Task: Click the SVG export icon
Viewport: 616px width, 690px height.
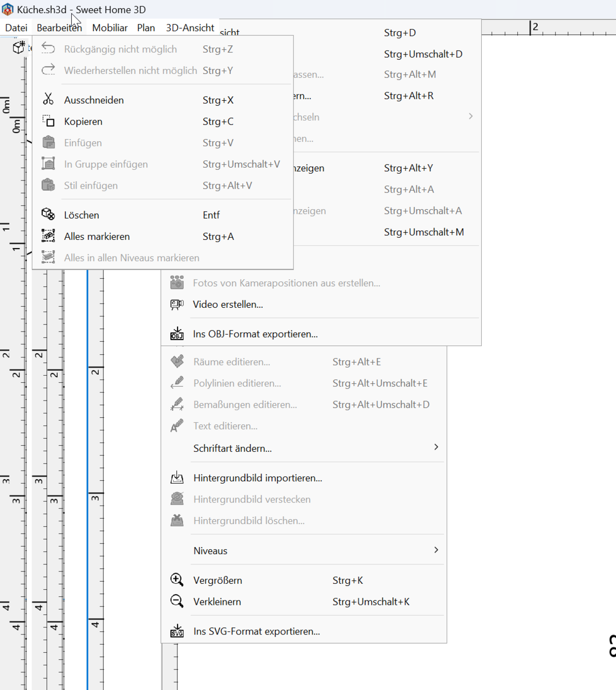Action: (177, 631)
